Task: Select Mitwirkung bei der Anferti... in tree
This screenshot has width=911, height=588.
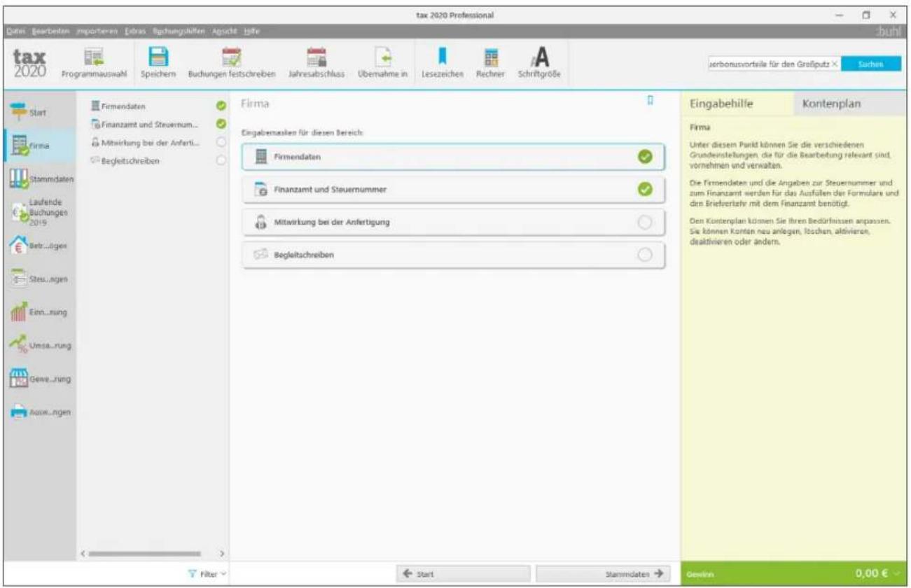Action: pos(146,142)
